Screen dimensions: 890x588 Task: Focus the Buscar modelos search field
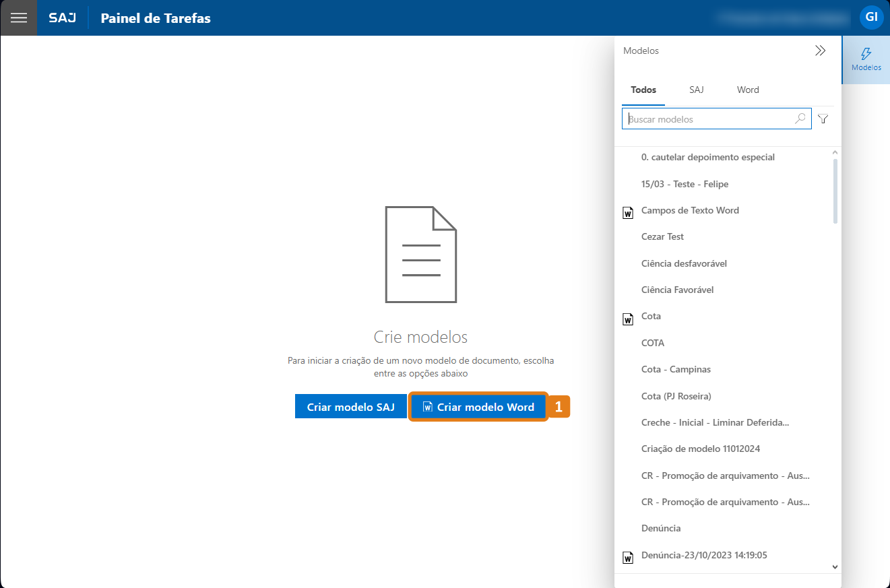click(707, 119)
